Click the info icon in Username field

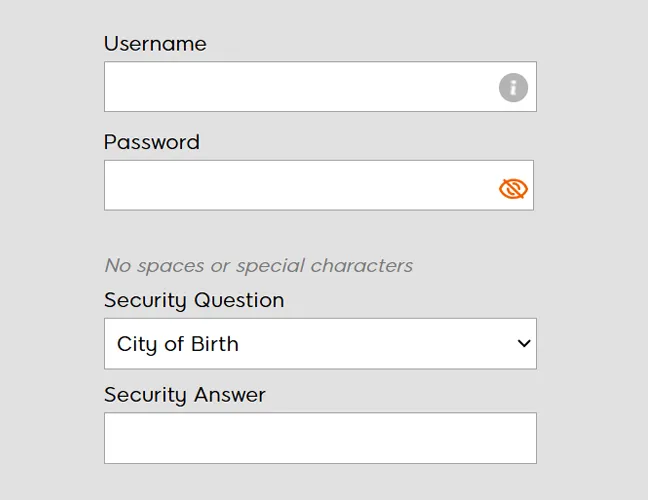[513, 88]
